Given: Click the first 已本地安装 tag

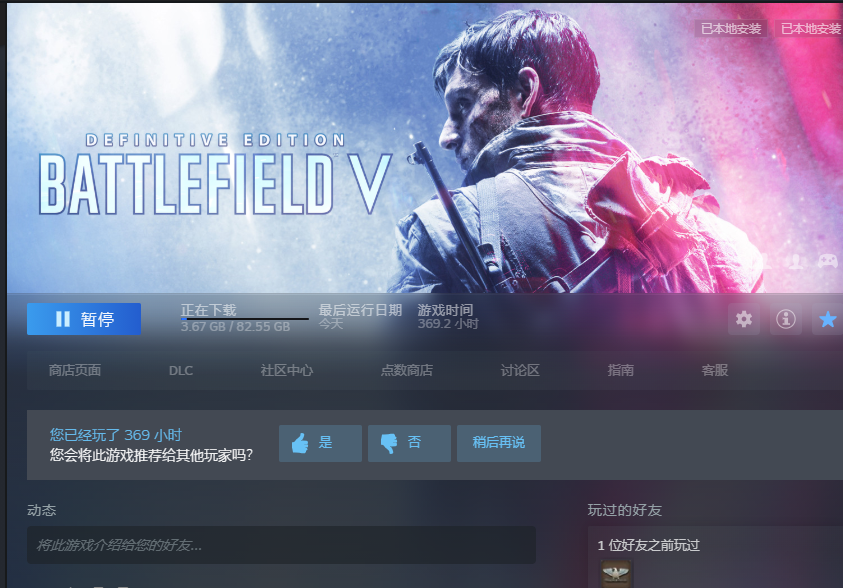Looking at the screenshot, I should point(731,28).
